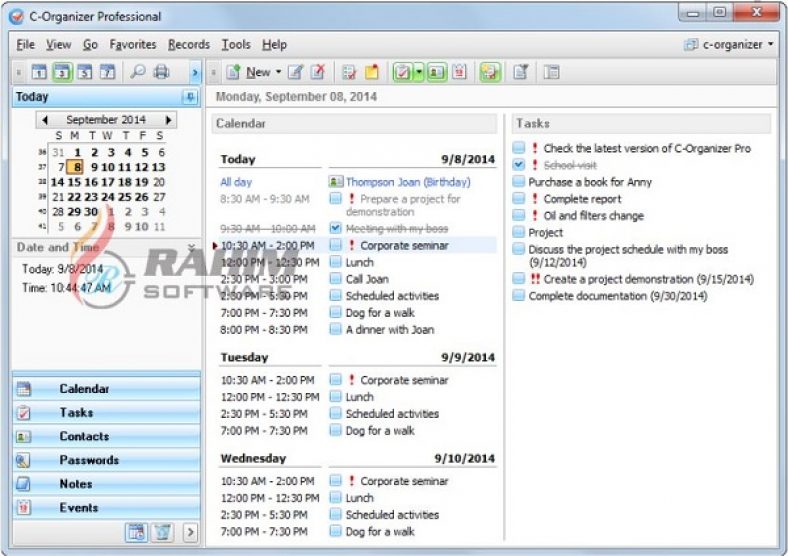788x556 pixels.
Task: Check the Call Joan appointment checkbox
Action: coord(336,279)
